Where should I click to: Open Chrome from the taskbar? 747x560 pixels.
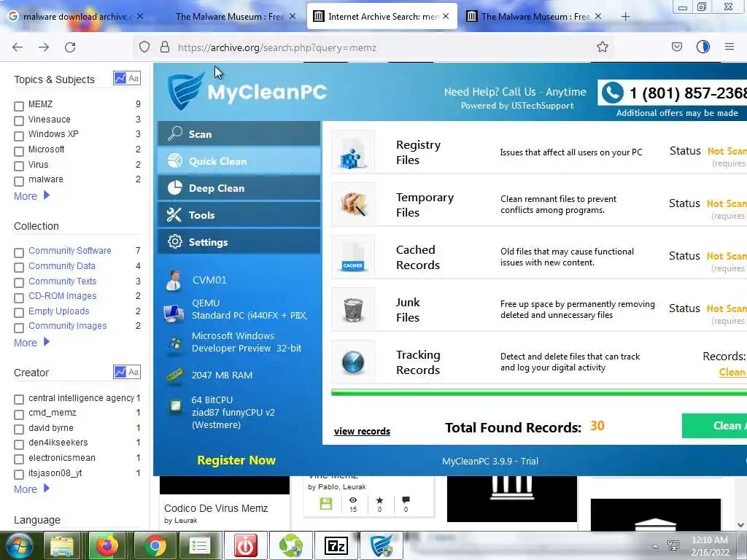point(155,545)
